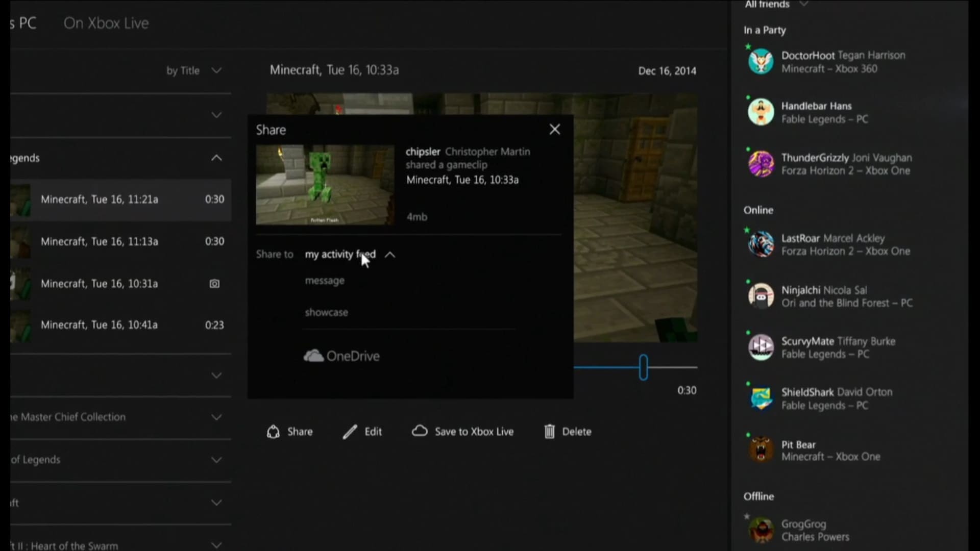
Task: Click the trash can Delete icon
Action: point(549,432)
